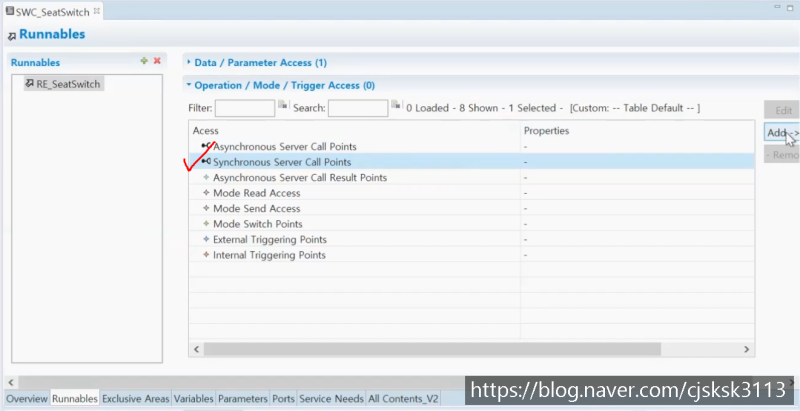The height and width of the screenshot is (411, 800).
Task: Focus the Search input field
Action: 358,108
